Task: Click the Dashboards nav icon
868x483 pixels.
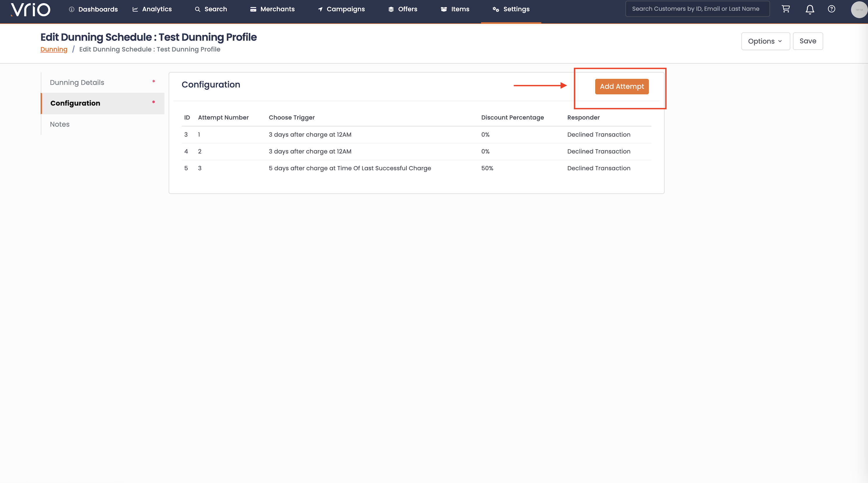Action: click(72, 9)
